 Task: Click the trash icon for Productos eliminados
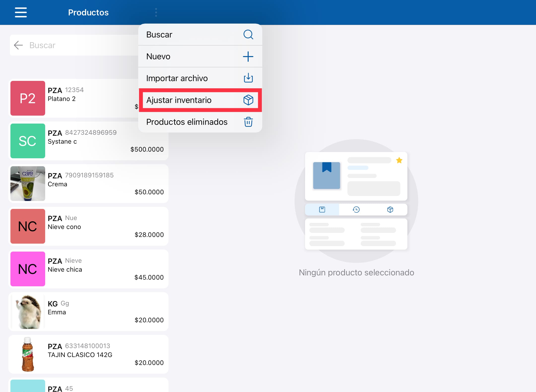coord(248,122)
